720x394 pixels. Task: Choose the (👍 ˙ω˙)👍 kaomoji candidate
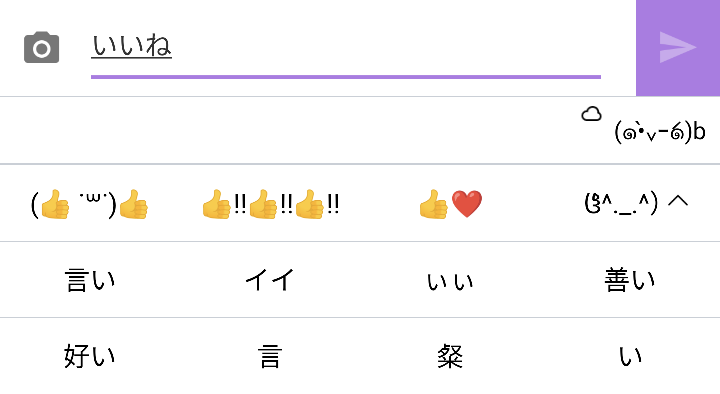(90, 203)
